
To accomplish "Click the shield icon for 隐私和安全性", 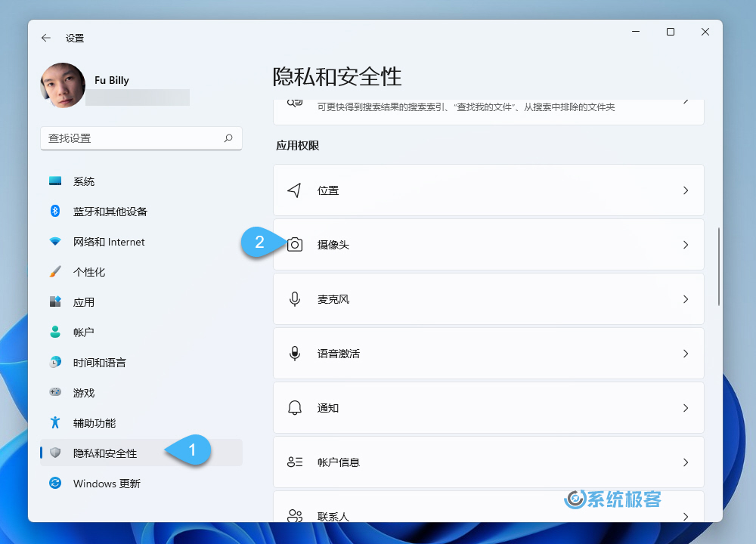I will 55,453.
